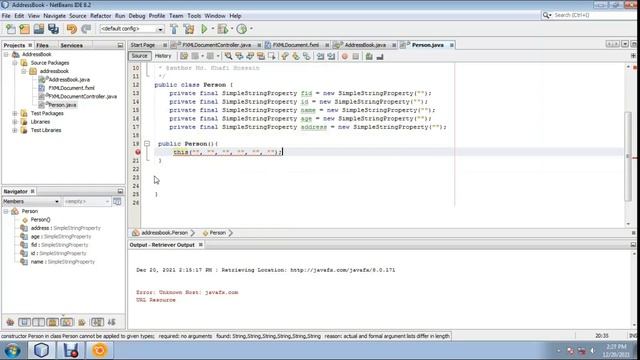
Task: Click the Next Bookmark icon
Action: 296,56
